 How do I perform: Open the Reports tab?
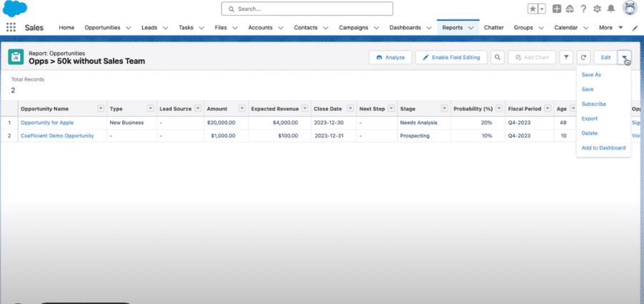pyautogui.click(x=452, y=27)
